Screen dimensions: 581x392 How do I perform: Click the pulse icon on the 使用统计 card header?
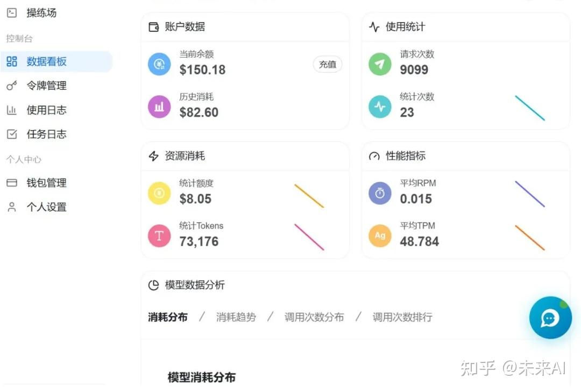tap(374, 26)
